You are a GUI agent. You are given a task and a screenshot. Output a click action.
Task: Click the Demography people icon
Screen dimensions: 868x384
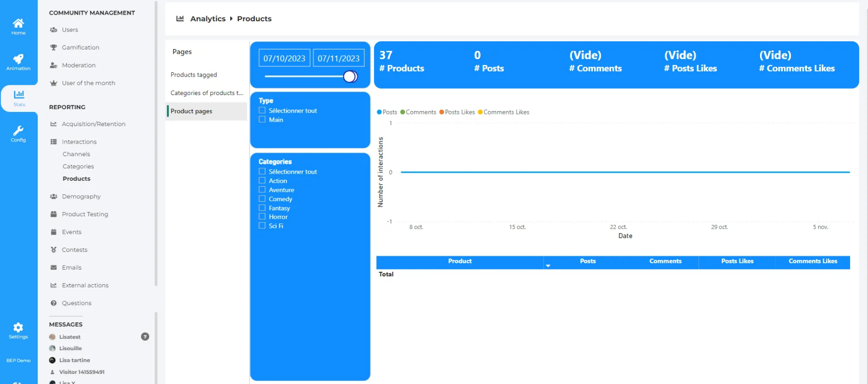tap(54, 196)
